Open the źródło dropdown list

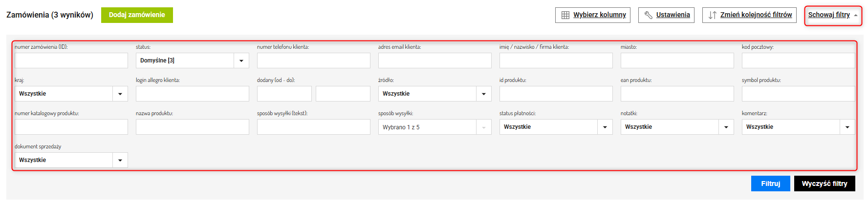(x=484, y=94)
